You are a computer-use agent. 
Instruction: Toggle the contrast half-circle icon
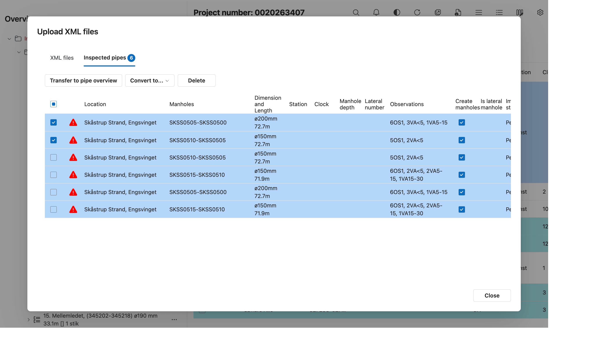point(397,12)
